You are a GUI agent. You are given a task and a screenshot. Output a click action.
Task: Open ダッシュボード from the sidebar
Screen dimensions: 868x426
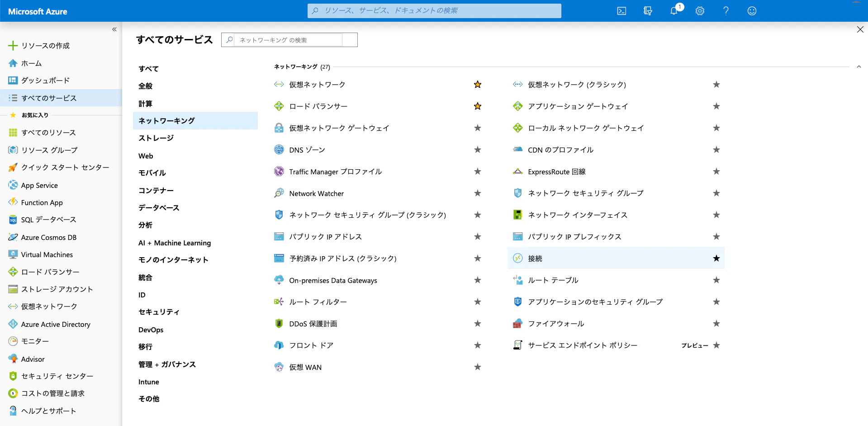[61, 81]
